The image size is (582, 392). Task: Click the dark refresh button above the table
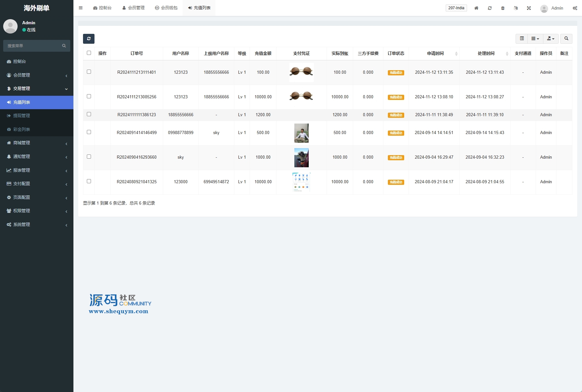click(89, 39)
